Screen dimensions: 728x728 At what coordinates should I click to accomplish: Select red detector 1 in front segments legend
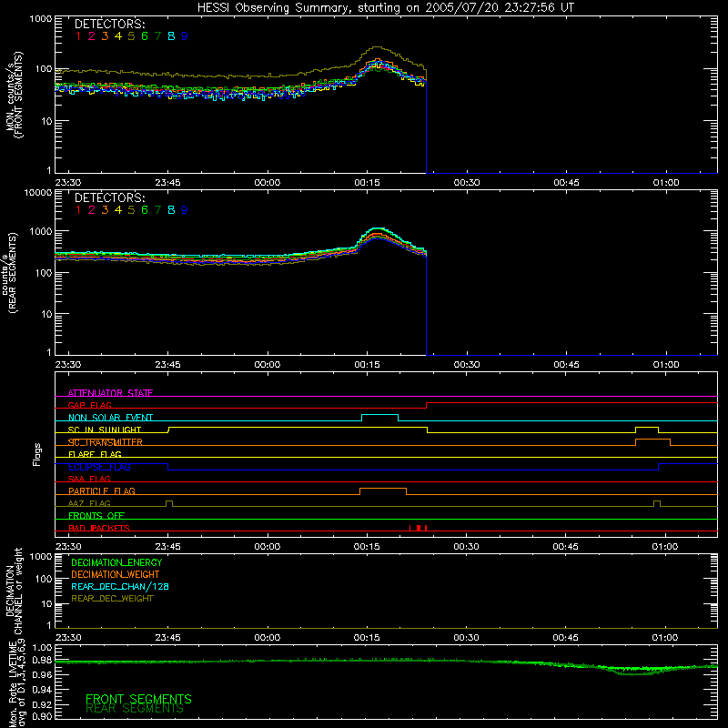78,36
